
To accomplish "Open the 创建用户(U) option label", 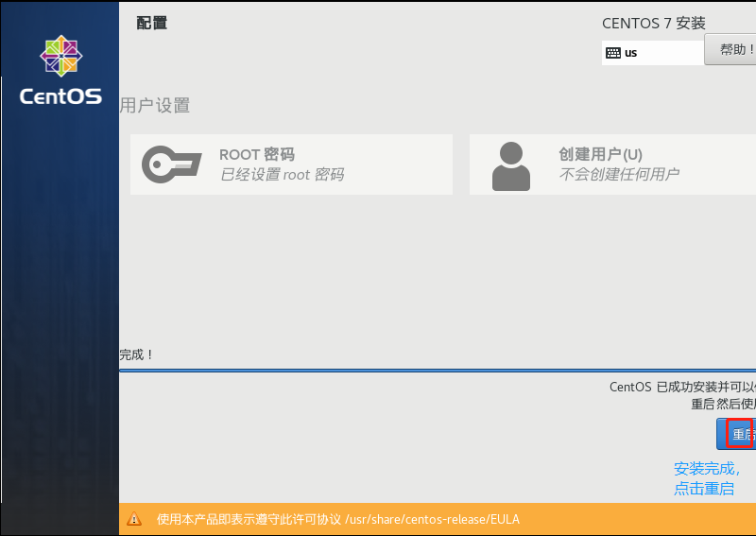I will 600,154.
